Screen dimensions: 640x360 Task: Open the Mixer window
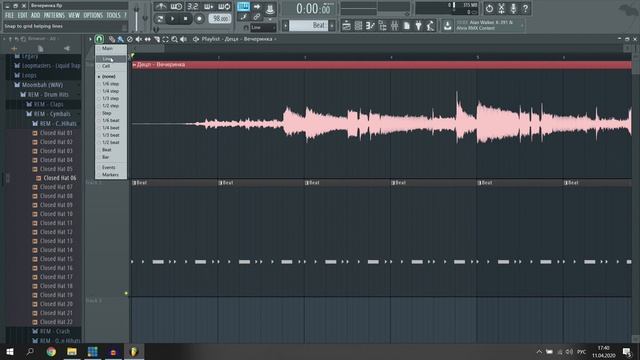click(x=394, y=26)
